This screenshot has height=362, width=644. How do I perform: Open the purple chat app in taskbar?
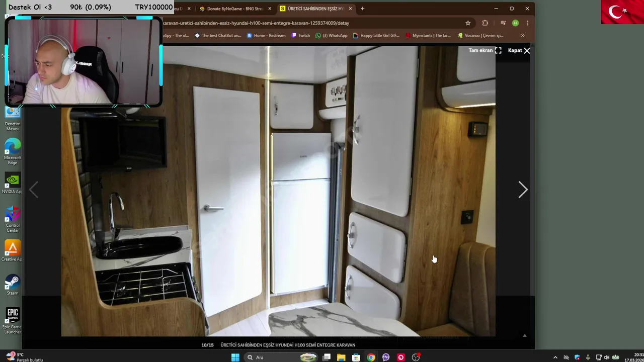tap(386, 357)
